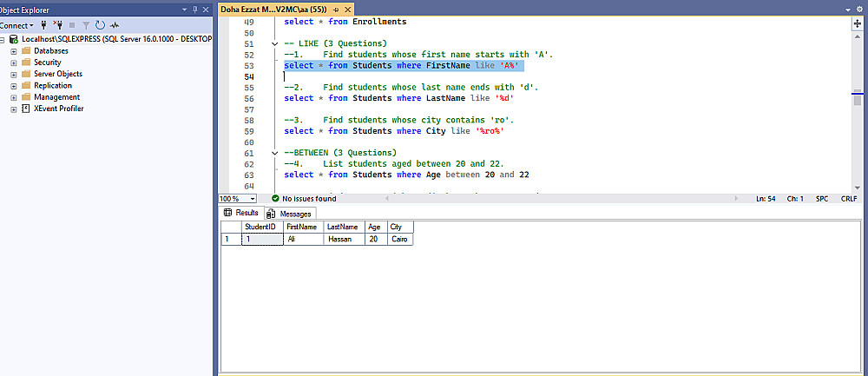Click the Age cell showing 20
The width and height of the screenshot is (868, 376).
click(x=375, y=239)
